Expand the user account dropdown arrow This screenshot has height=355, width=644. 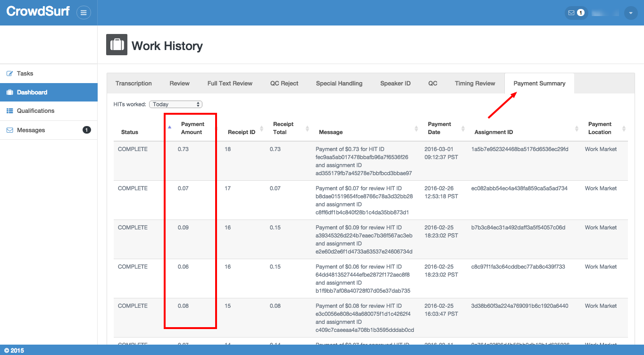(631, 13)
